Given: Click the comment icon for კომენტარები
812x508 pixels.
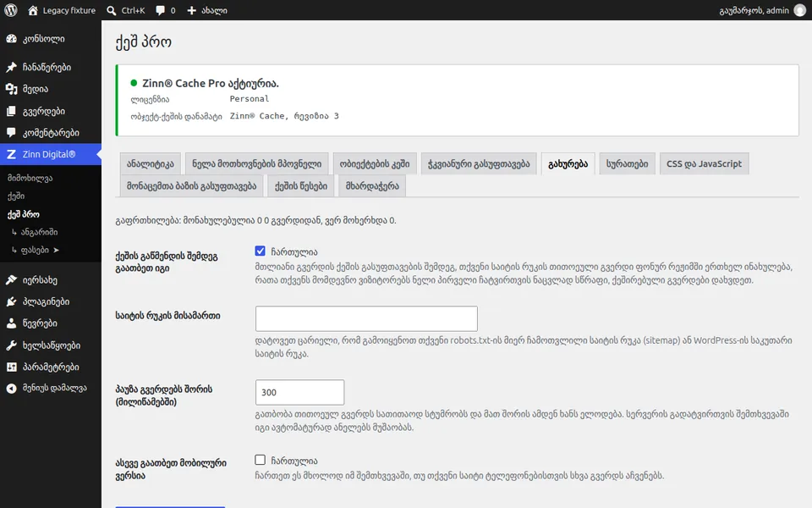Looking at the screenshot, I should [x=11, y=133].
